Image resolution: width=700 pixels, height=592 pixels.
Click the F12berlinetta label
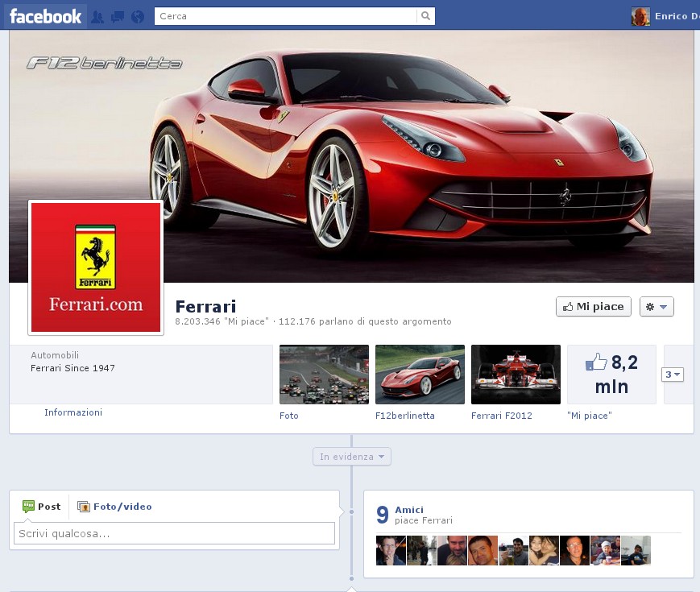(405, 416)
